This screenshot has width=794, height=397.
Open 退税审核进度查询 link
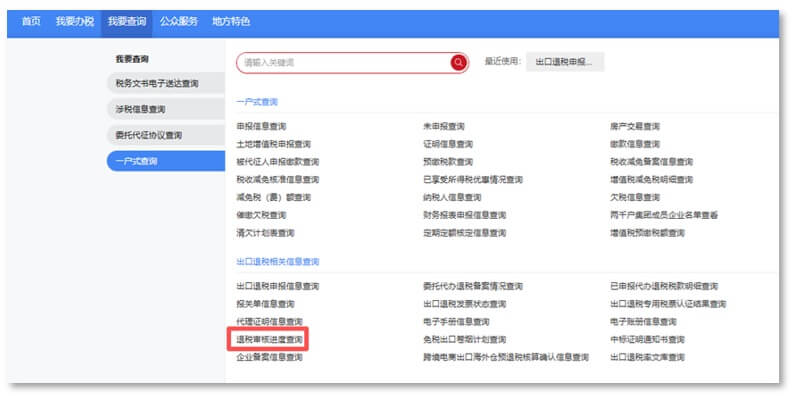[269, 340]
